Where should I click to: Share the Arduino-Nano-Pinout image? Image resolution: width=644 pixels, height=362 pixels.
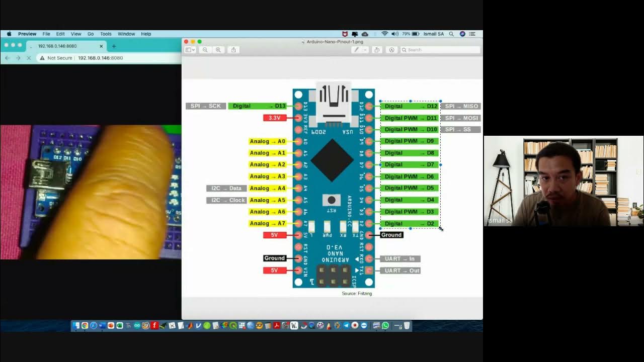[233, 50]
